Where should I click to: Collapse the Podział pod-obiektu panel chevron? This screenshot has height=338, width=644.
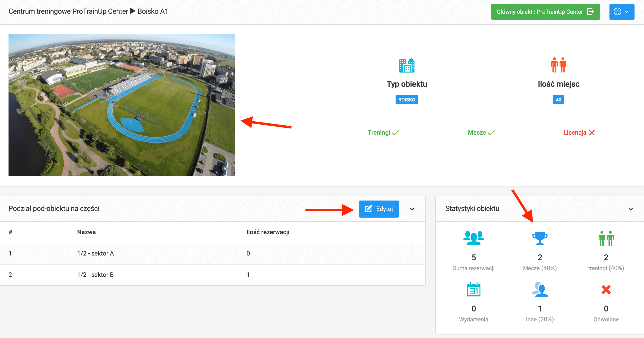pyautogui.click(x=412, y=209)
